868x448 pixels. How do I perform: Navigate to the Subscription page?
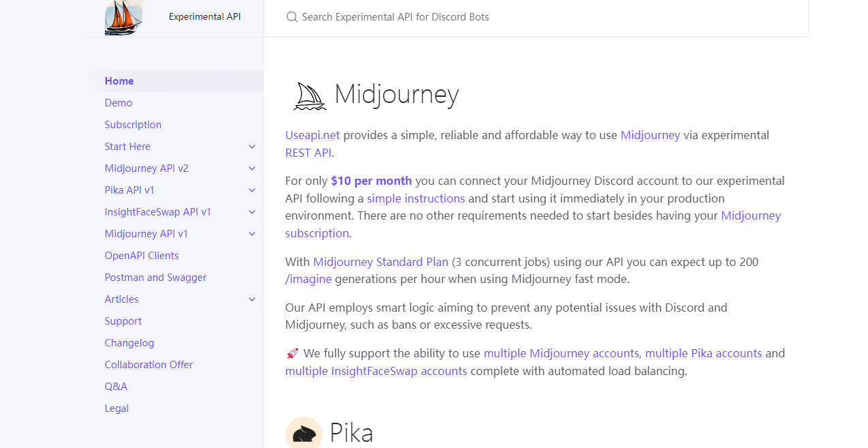tap(133, 124)
